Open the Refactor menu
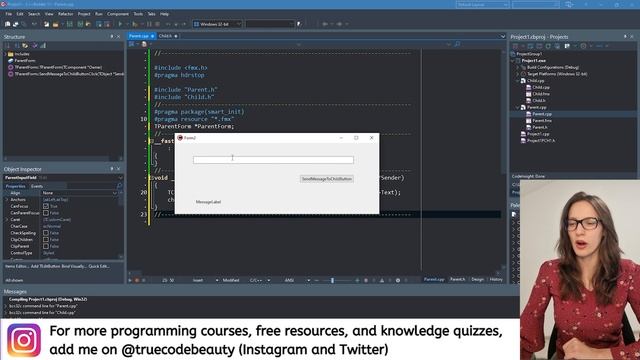The width and height of the screenshot is (640, 360). click(65, 14)
